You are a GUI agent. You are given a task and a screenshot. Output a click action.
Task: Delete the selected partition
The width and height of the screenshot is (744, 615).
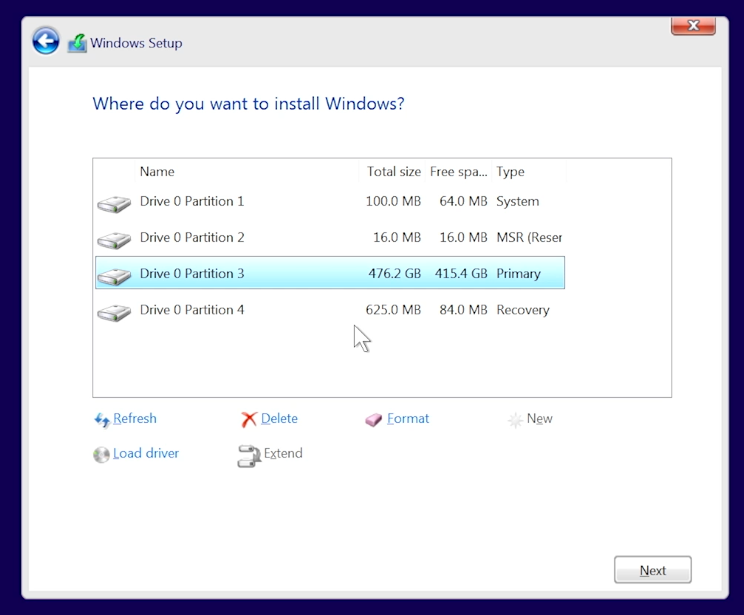[279, 419]
